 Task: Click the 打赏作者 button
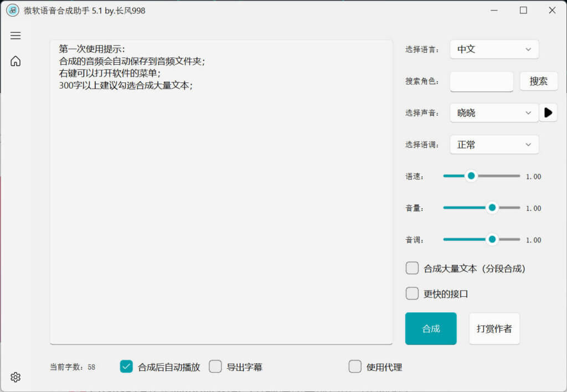(x=494, y=328)
